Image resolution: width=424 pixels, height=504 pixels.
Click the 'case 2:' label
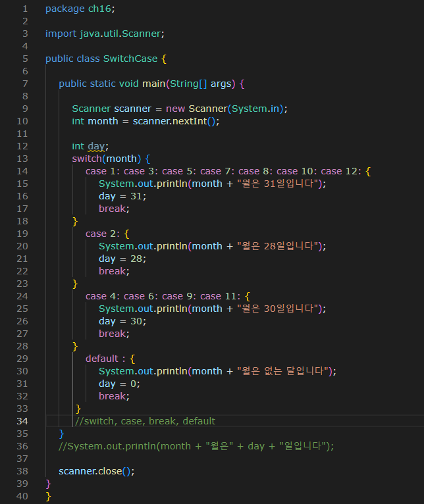[102, 234]
